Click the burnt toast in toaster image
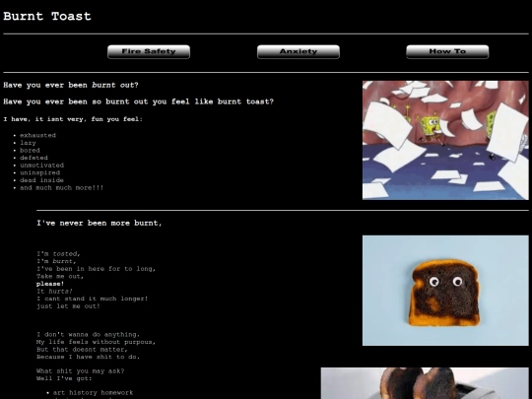This screenshot has width=532, height=399. click(425, 383)
